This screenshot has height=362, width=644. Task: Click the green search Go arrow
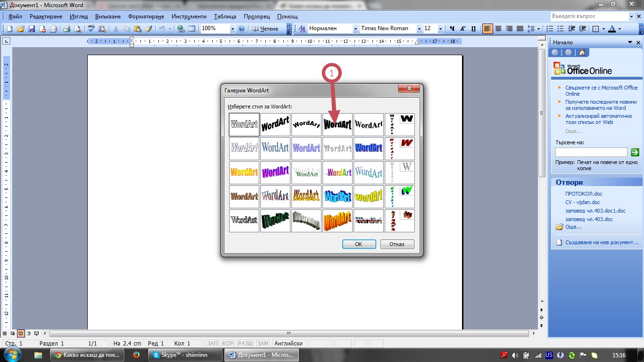click(635, 152)
